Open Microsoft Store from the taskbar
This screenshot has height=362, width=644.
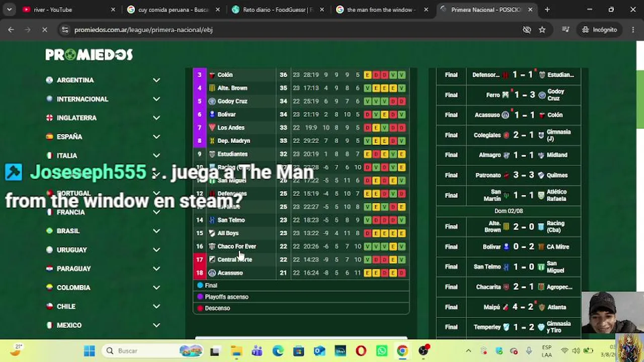[298, 351]
